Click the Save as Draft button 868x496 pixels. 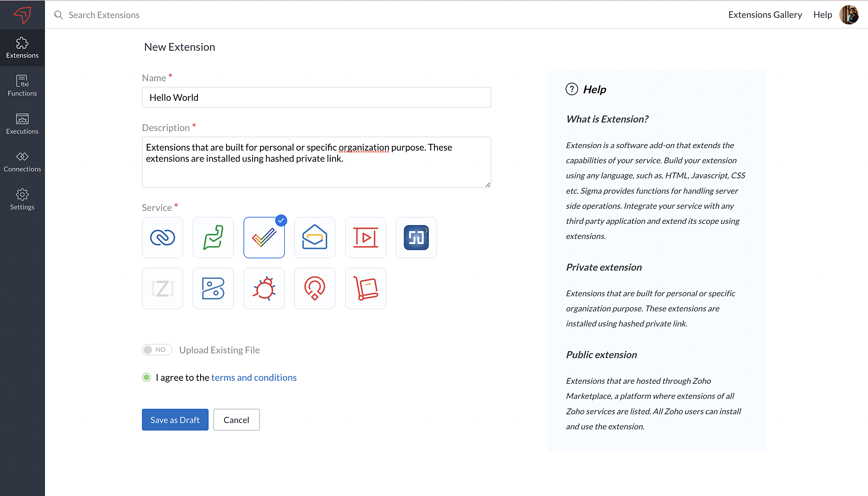point(175,420)
